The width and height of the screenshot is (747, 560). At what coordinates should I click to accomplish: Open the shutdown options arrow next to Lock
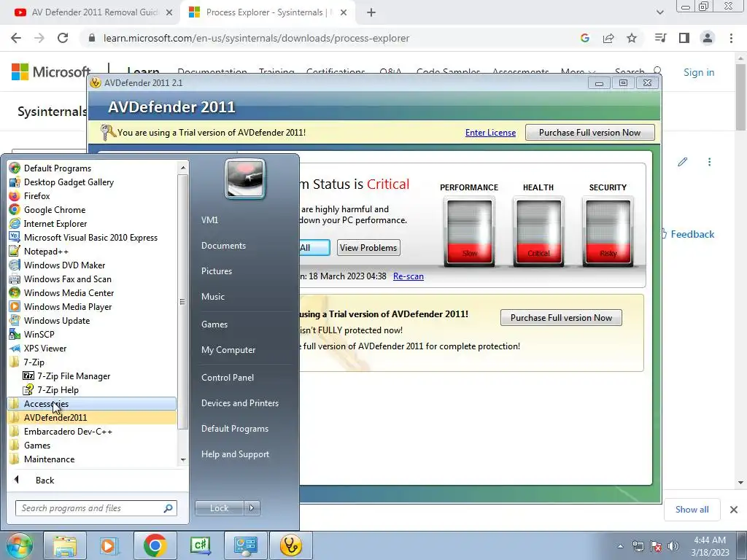pos(252,508)
